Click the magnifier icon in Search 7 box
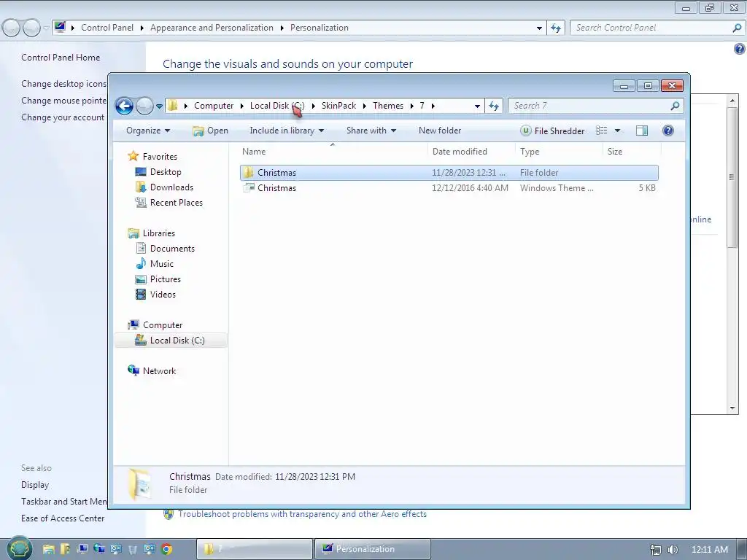 click(675, 106)
